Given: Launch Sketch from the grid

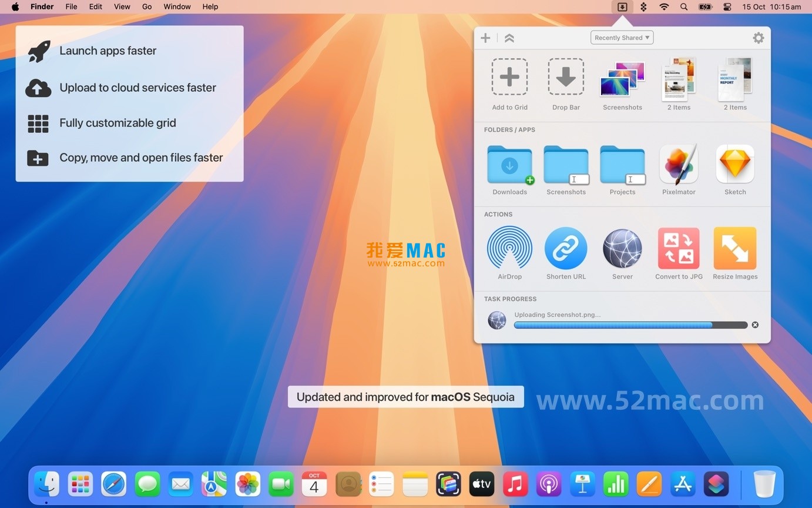Looking at the screenshot, I should point(734,164).
